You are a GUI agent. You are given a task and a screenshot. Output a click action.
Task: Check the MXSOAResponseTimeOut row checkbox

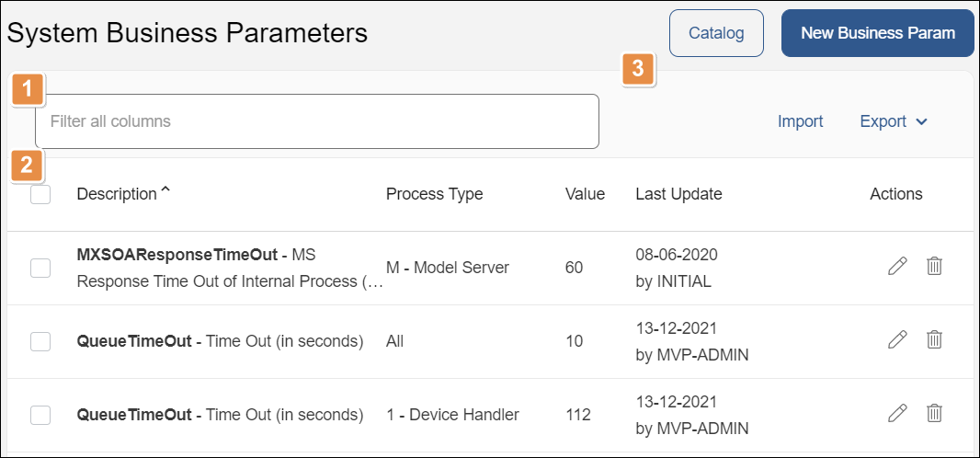40,268
